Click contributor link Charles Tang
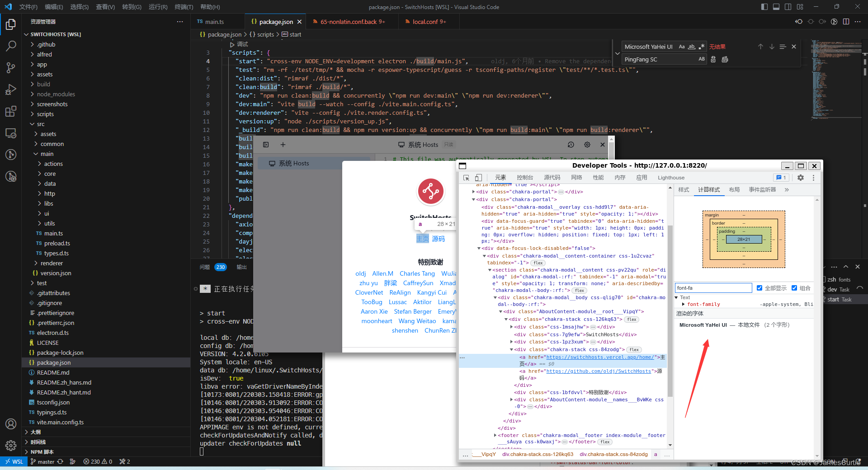The image size is (868, 470). pyautogui.click(x=417, y=273)
